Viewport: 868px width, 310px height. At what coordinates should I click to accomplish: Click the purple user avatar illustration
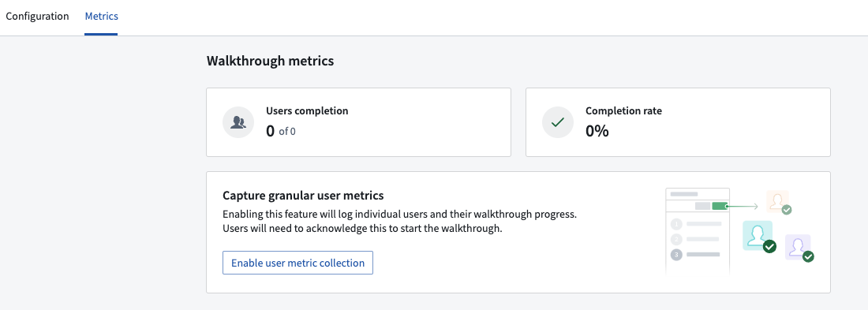(798, 246)
